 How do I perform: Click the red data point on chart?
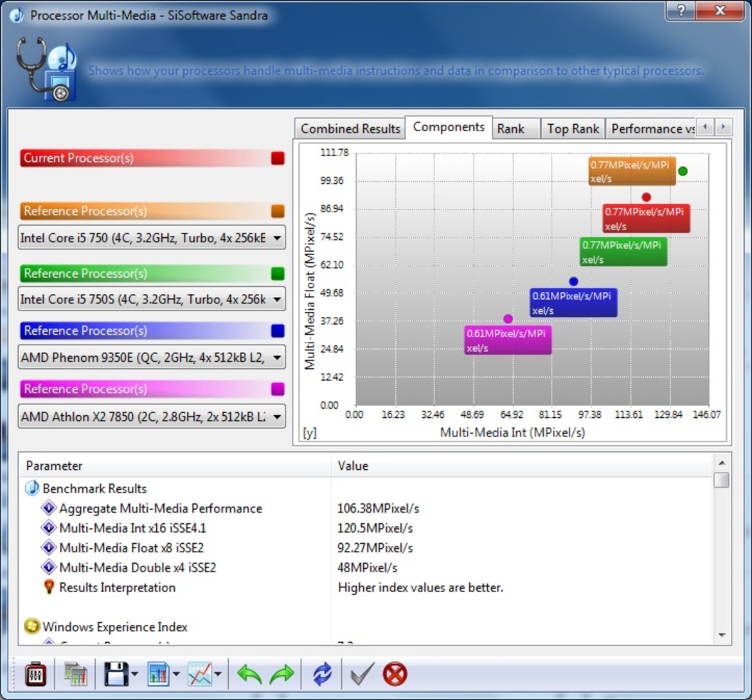[646, 197]
